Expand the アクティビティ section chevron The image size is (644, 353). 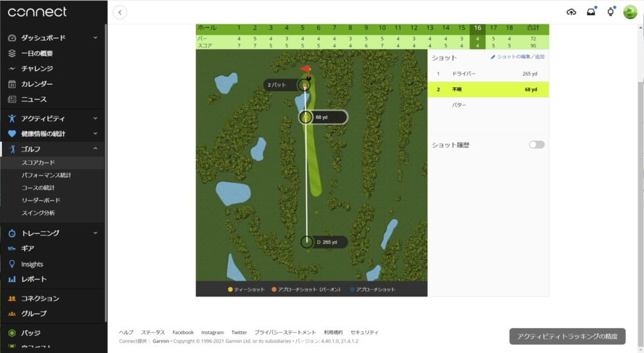(x=95, y=118)
